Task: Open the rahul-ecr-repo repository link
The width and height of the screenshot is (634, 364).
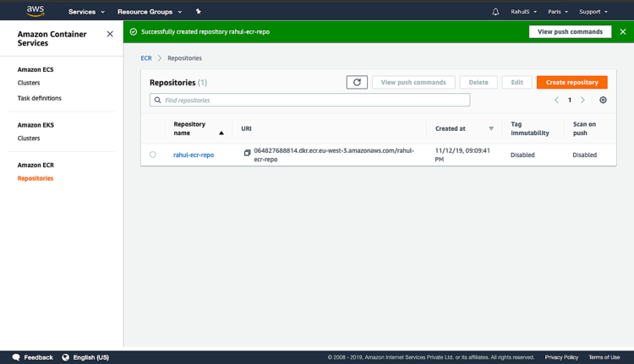Action: (x=194, y=155)
